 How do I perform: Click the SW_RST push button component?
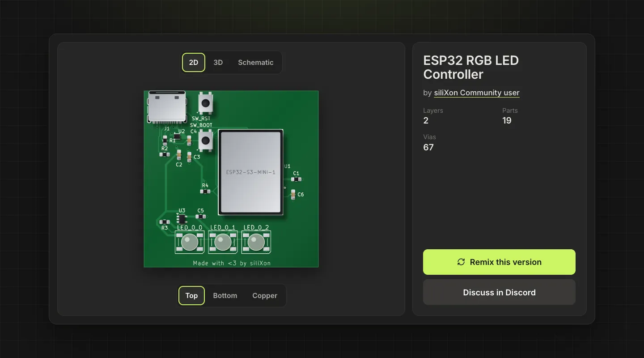coord(206,103)
